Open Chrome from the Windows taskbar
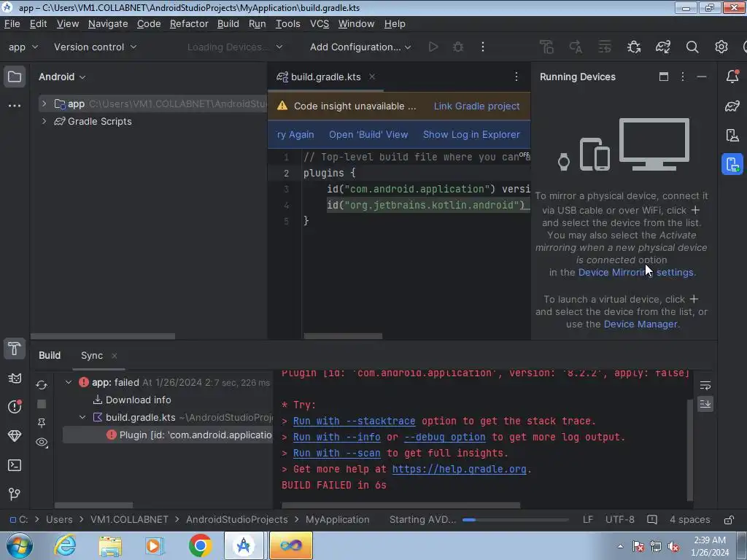 (x=200, y=545)
